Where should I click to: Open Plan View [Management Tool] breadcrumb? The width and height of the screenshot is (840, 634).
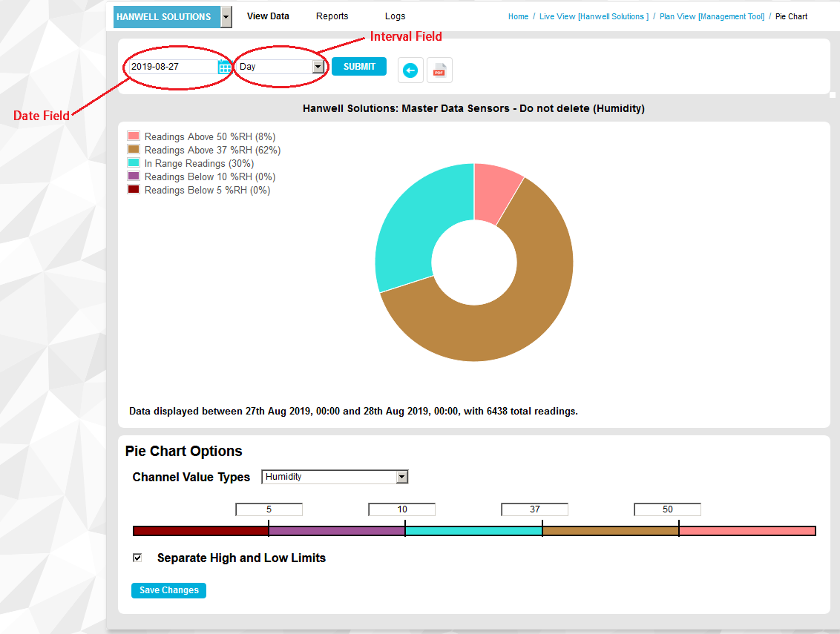point(712,16)
